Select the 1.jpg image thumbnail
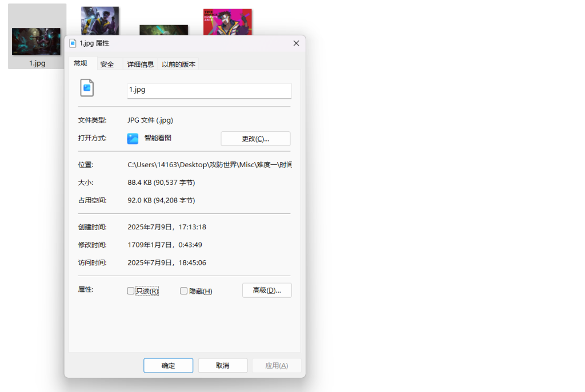The image size is (585, 392). [37, 41]
